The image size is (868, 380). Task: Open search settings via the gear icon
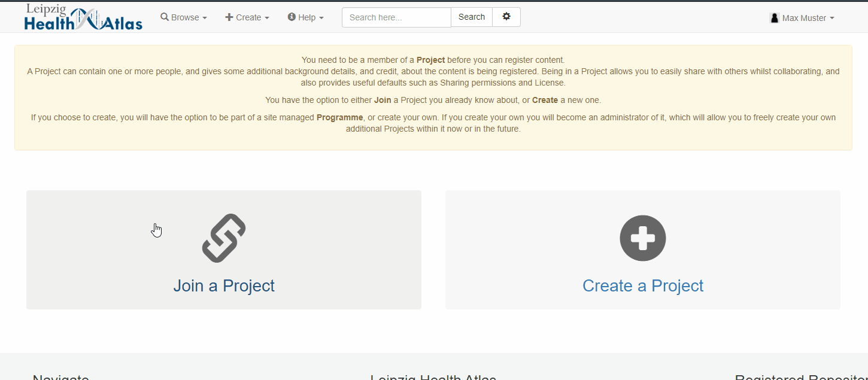506,17
